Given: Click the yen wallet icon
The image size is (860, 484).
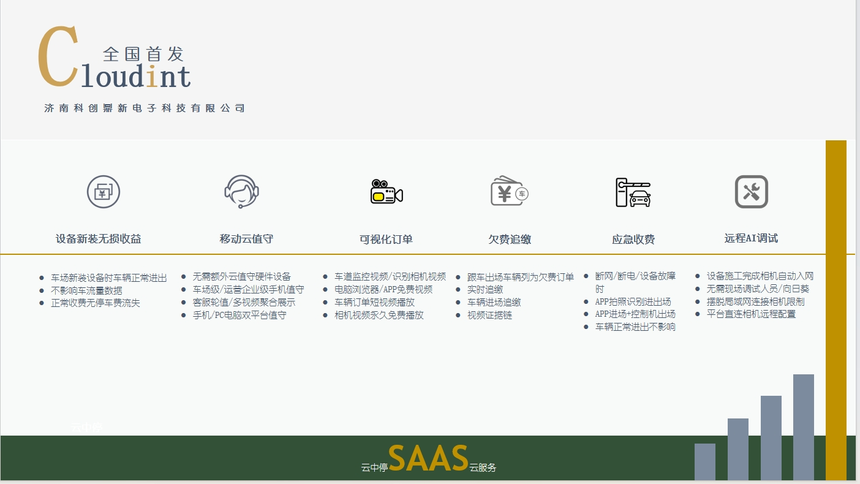Looking at the screenshot, I should tap(510, 191).
